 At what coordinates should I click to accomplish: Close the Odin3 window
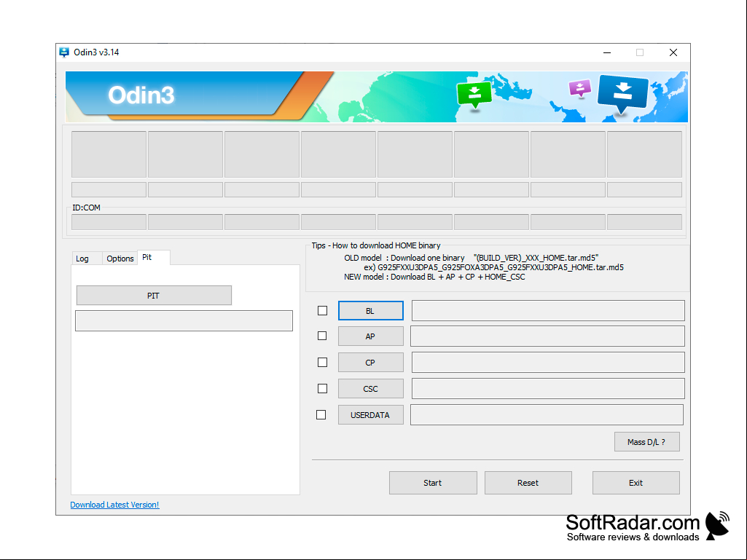click(673, 52)
